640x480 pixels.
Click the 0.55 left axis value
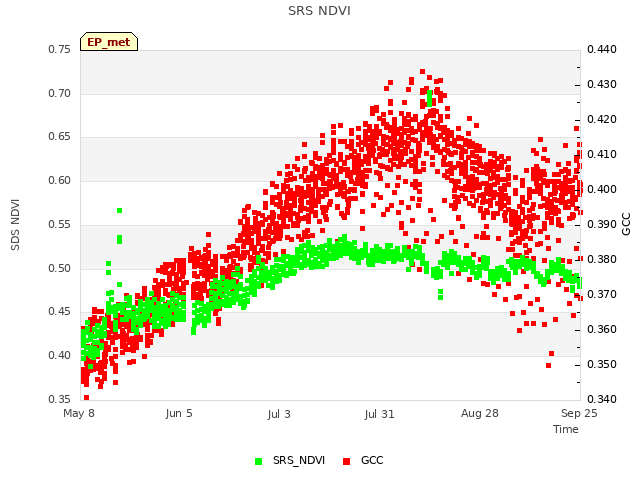[x=60, y=224]
